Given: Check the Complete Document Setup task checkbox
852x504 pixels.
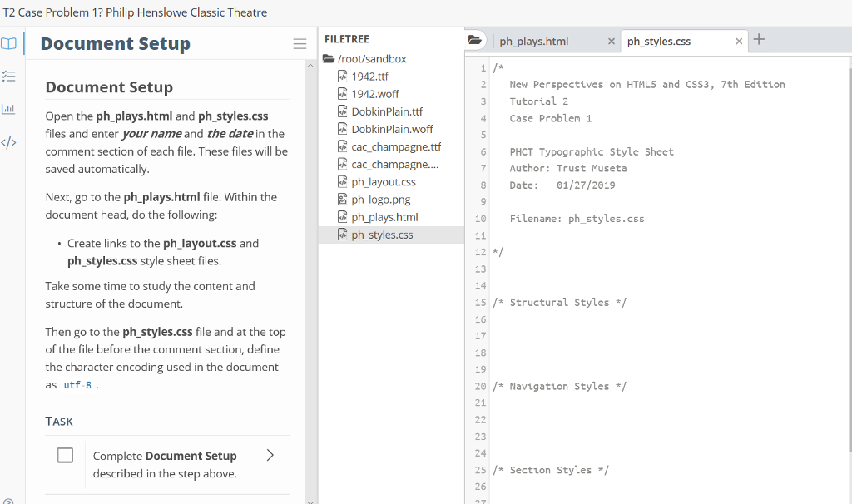Looking at the screenshot, I should 65,456.
